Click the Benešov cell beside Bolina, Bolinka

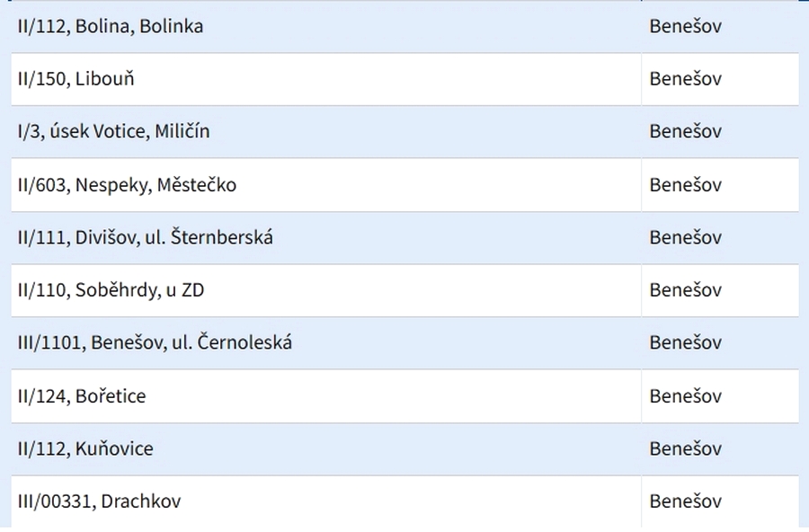pyautogui.click(x=686, y=27)
